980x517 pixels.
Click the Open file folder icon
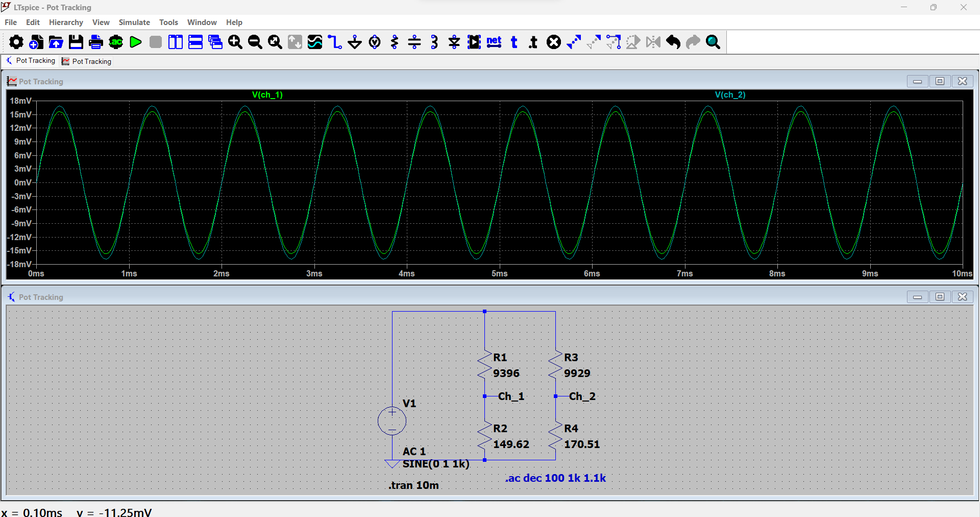click(x=56, y=42)
